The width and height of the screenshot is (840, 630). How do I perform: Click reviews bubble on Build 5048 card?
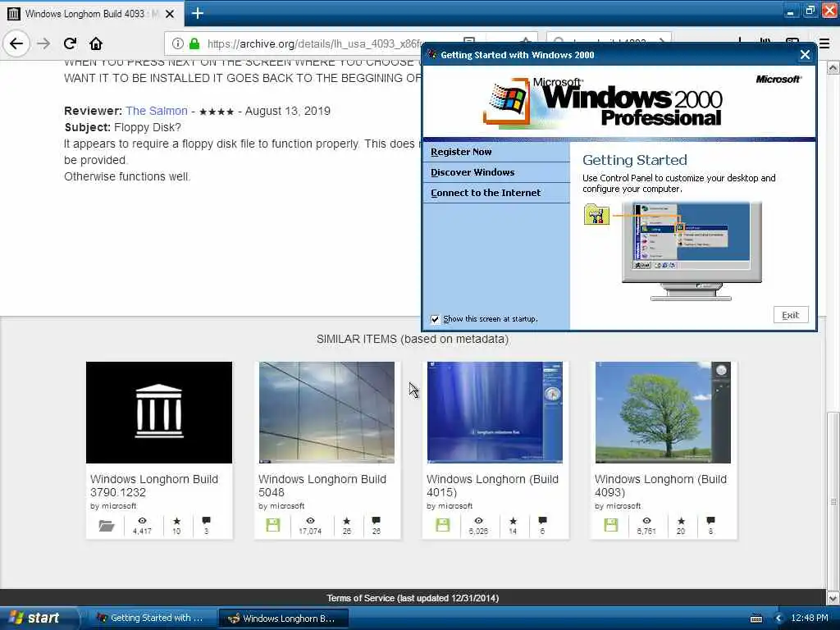pos(376,521)
